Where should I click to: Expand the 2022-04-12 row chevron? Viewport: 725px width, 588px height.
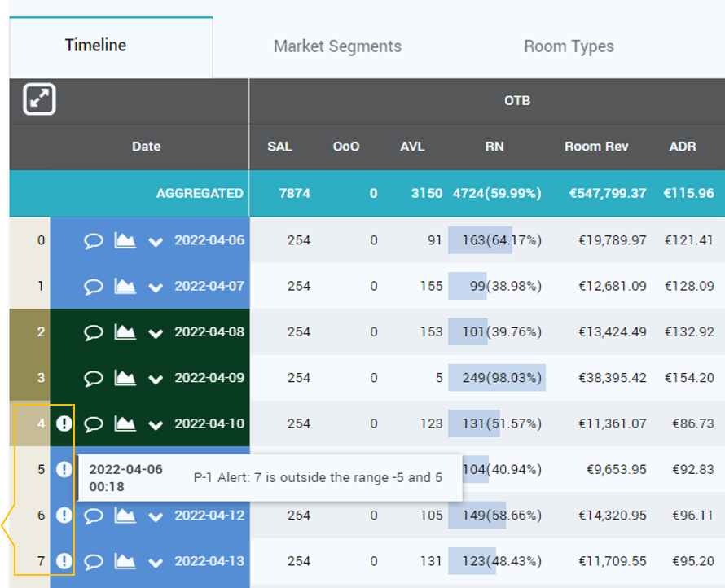tap(156, 516)
